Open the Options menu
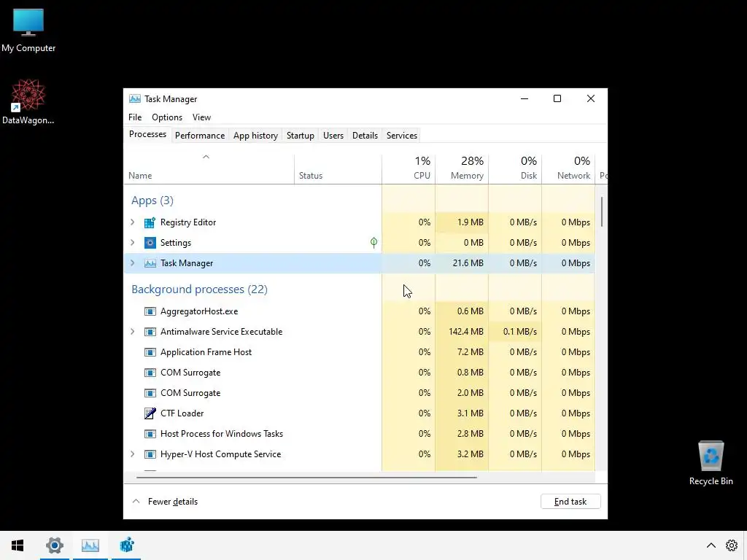Screen dimensions: 747x560 click(167, 117)
